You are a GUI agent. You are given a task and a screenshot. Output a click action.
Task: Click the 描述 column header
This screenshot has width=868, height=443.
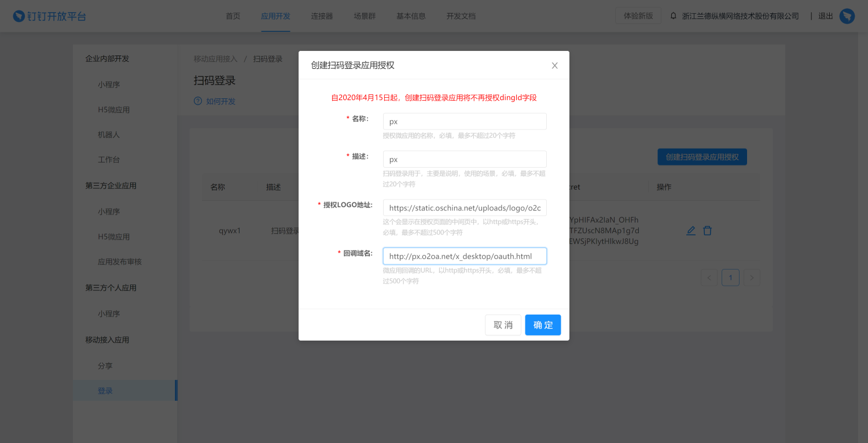click(x=273, y=187)
